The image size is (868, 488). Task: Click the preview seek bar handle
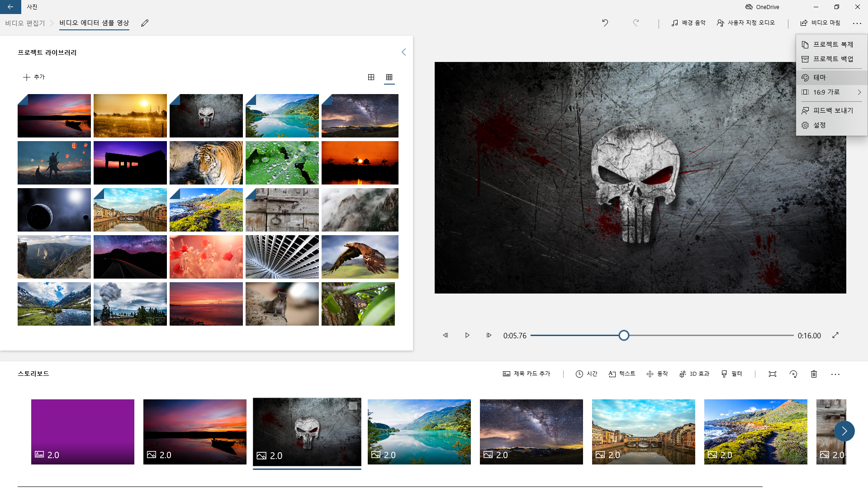coord(624,335)
